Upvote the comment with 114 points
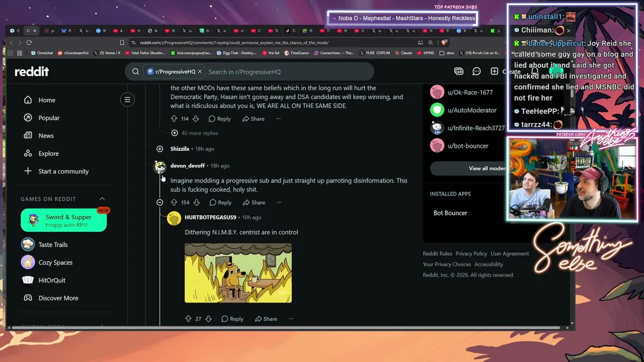The width and height of the screenshot is (644, 362). tap(174, 119)
